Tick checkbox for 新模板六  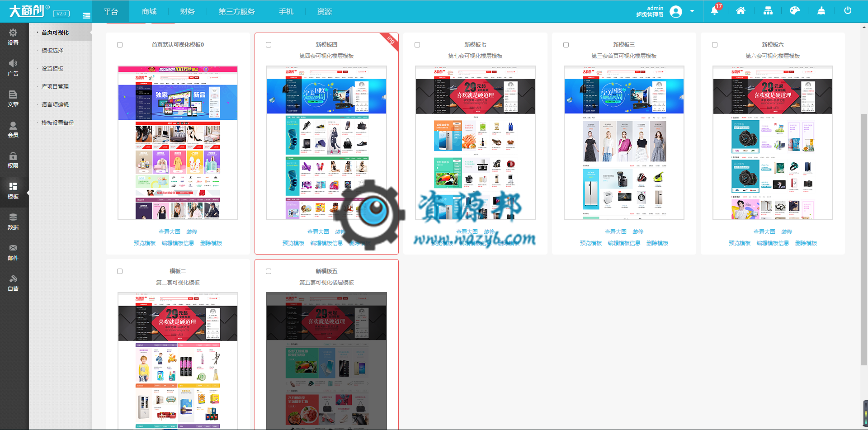[715, 45]
